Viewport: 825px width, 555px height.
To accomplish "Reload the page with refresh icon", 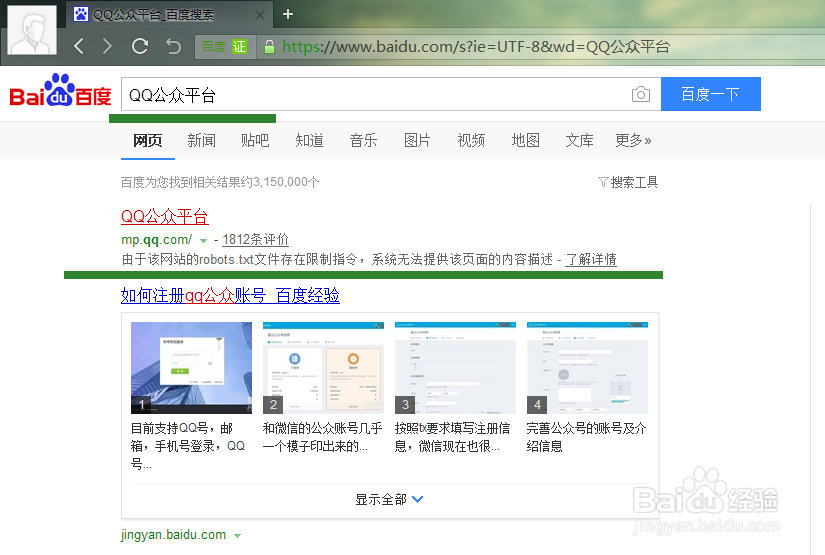I will pos(140,46).
